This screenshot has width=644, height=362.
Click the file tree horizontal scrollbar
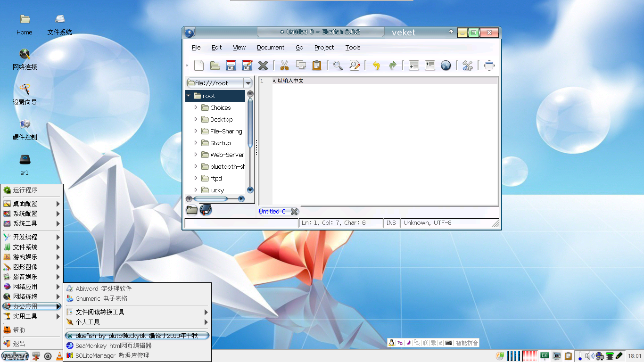coord(215,199)
